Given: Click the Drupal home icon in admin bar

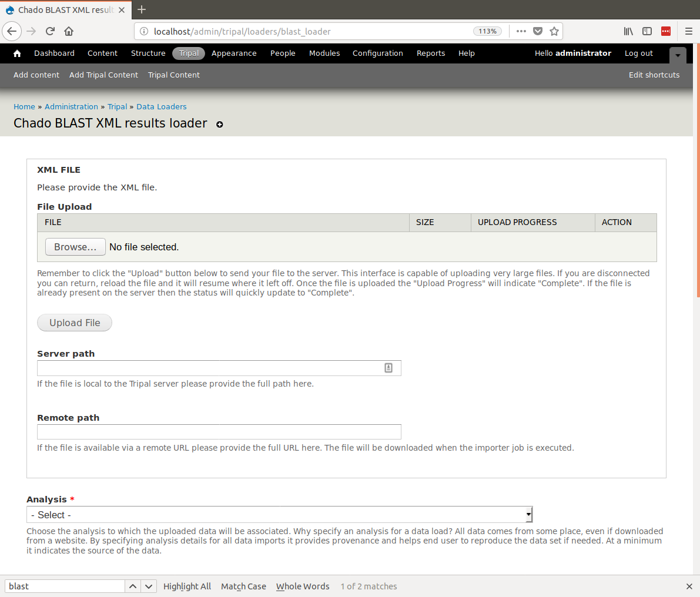Looking at the screenshot, I should (17, 53).
